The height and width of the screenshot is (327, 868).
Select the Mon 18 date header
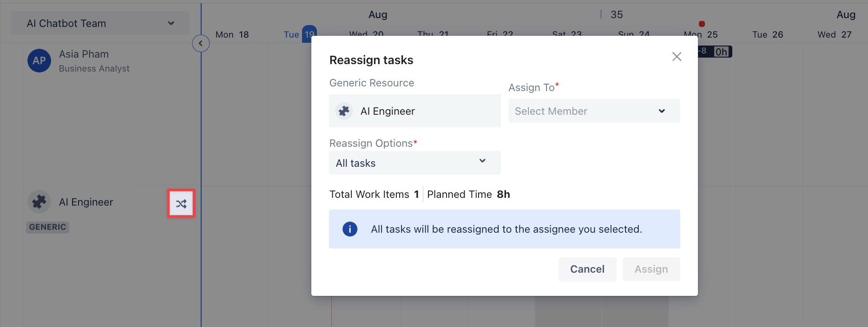point(232,34)
